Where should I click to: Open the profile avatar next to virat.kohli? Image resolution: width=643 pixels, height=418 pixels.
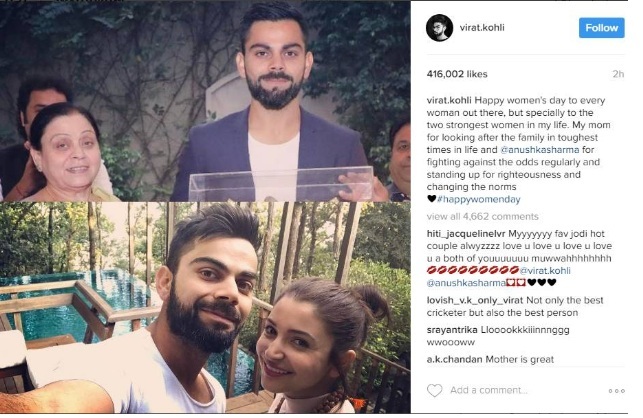[x=440, y=28]
